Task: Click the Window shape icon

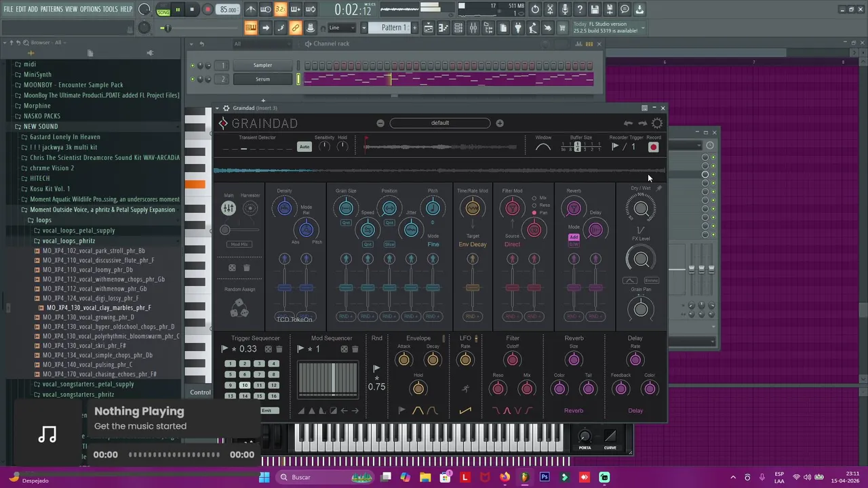Action: [x=543, y=147]
